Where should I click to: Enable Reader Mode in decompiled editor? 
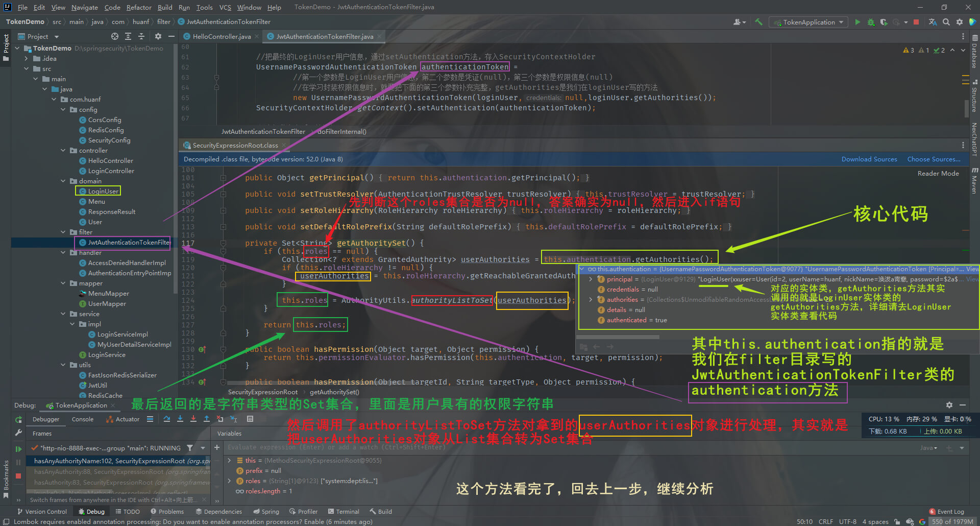tap(938, 173)
